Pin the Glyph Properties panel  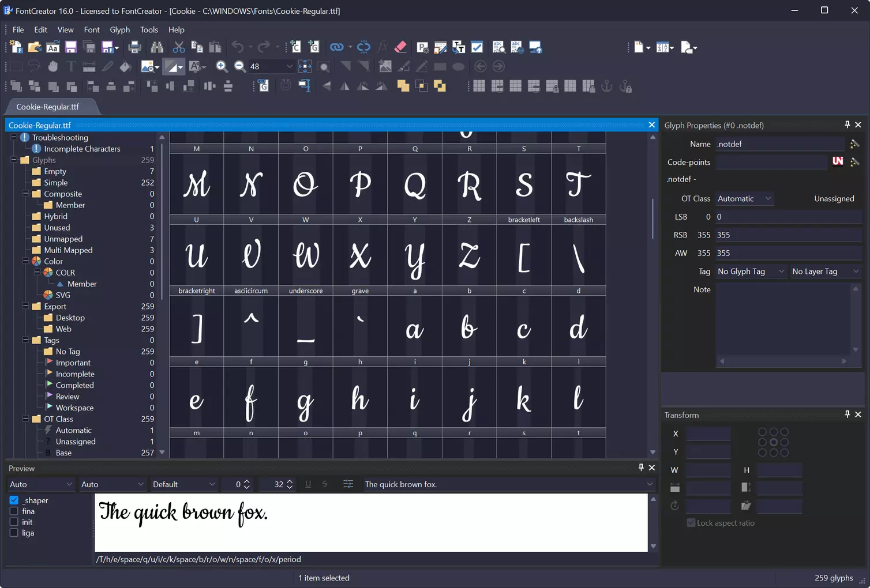(847, 125)
